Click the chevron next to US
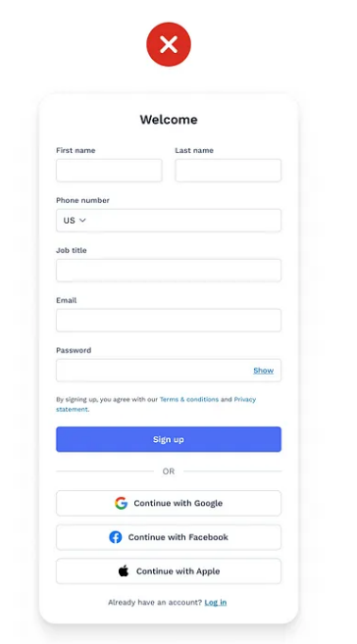This screenshot has height=644, width=357. point(82,221)
